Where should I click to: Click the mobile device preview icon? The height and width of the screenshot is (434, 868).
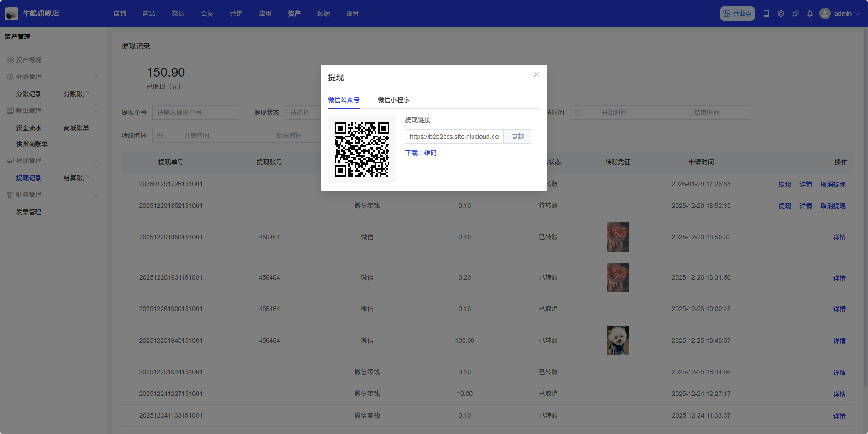pos(766,14)
